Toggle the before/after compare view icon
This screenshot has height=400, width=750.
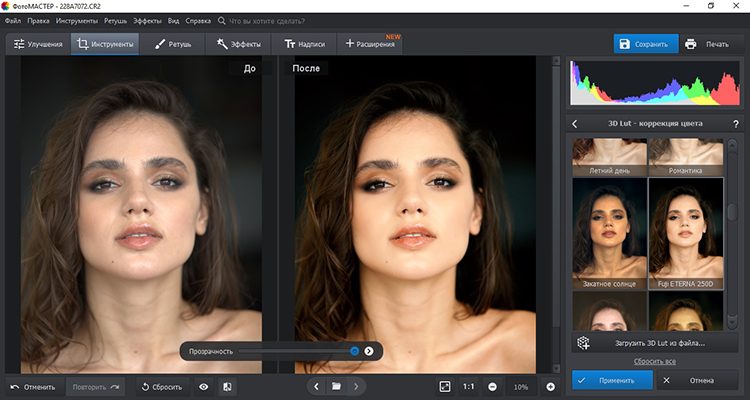(x=228, y=386)
